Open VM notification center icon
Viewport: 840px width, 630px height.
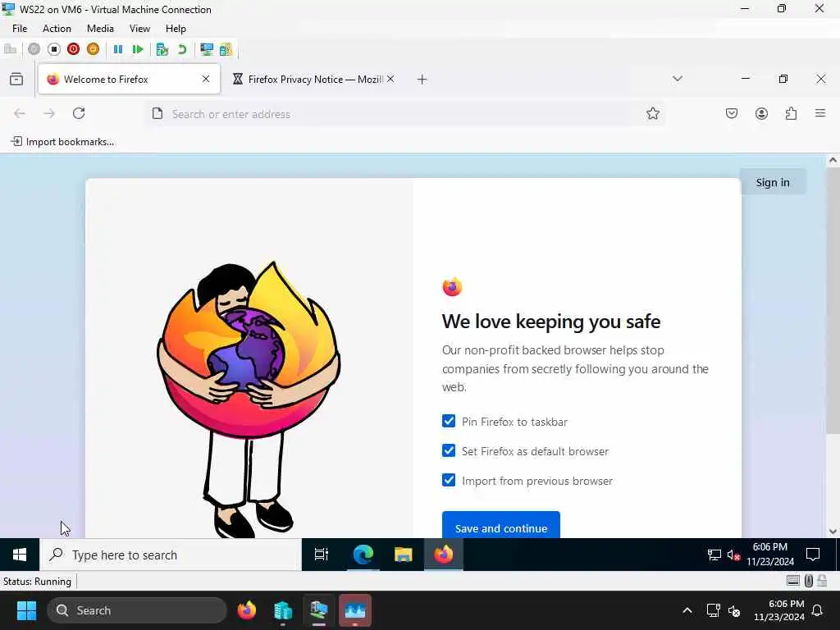click(x=813, y=555)
